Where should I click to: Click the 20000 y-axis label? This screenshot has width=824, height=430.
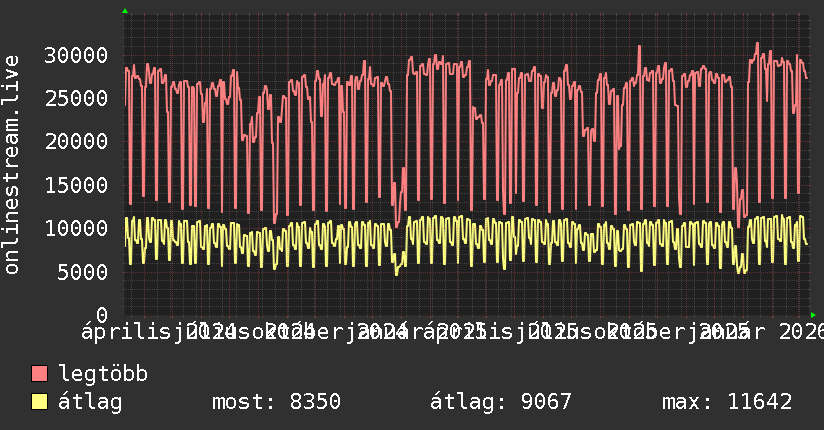pyautogui.click(x=76, y=141)
